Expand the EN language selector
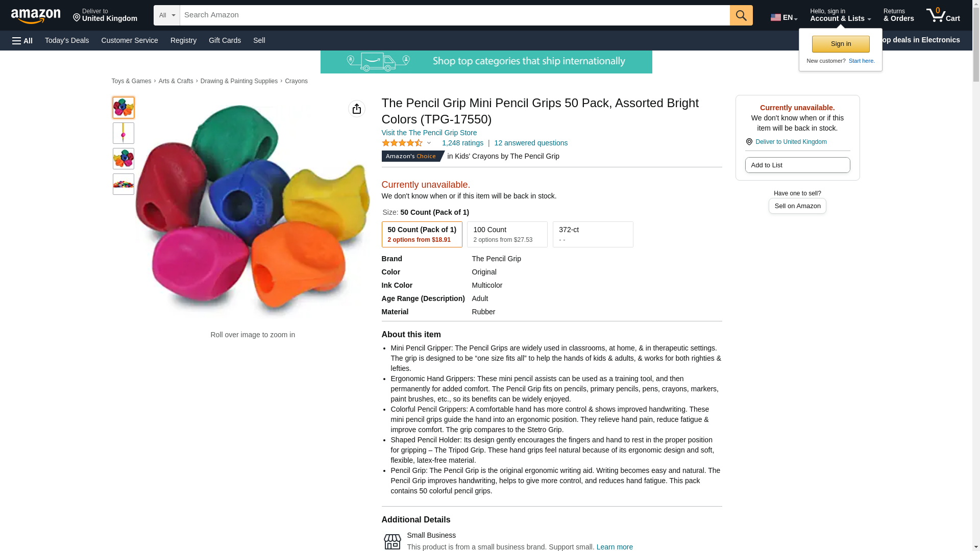Image resolution: width=980 pixels, height=551 pixels. (783, 17)
